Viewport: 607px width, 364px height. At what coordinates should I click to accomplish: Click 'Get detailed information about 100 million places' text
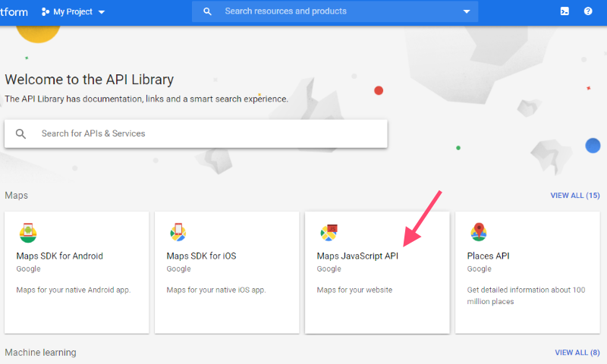526,296
